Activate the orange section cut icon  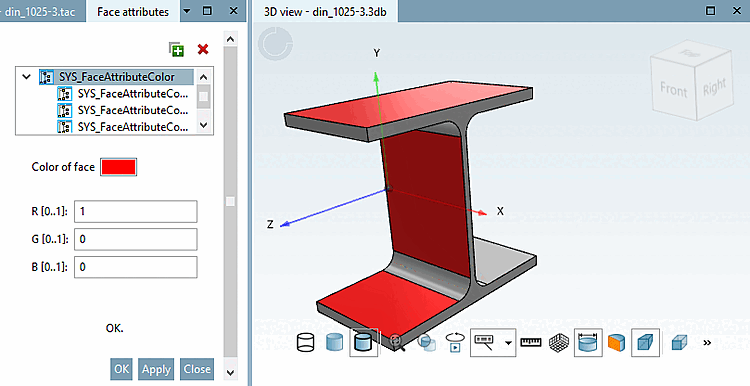click(617, 343)
